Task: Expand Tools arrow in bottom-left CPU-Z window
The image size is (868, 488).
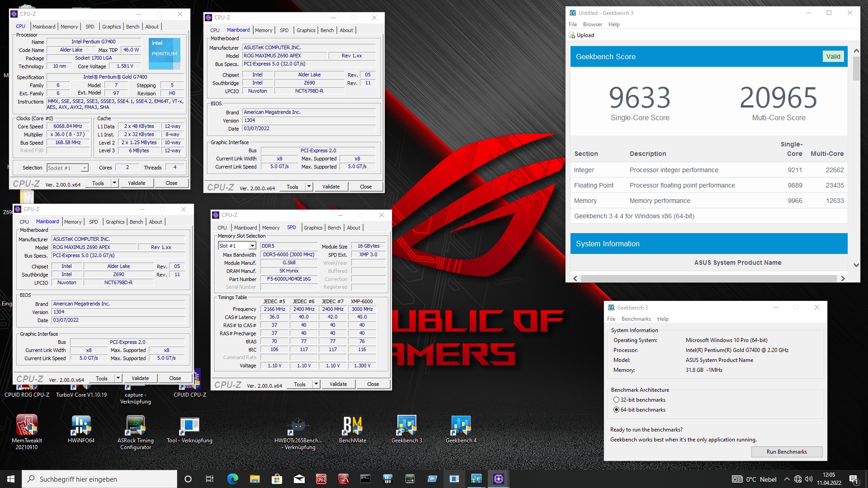Action: [118, 378]
